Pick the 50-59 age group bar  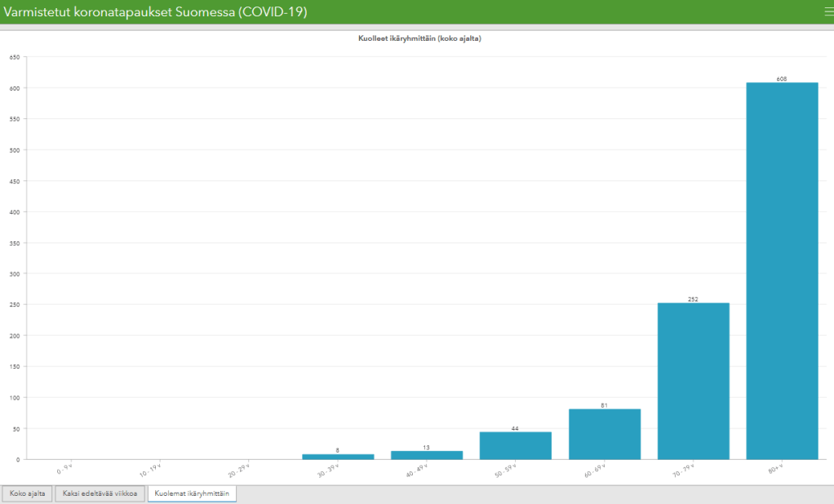pyautogui.click(x=515, y=445)
